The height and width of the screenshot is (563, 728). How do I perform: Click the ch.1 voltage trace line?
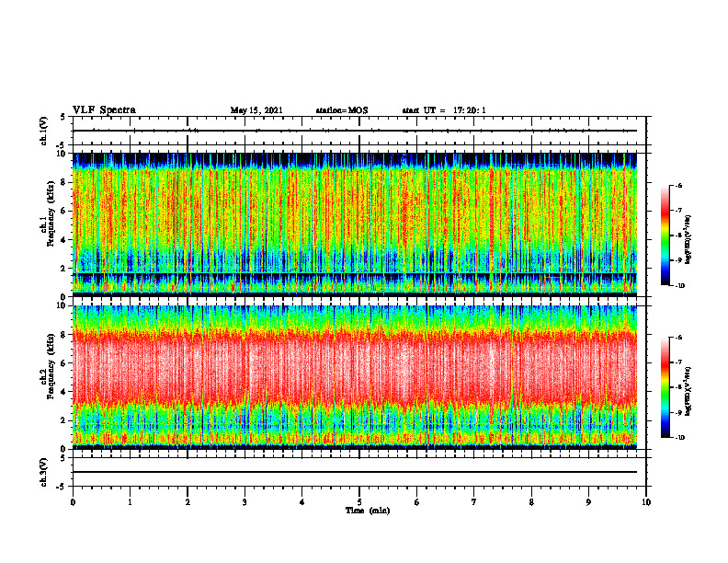[x=355, y=131]
